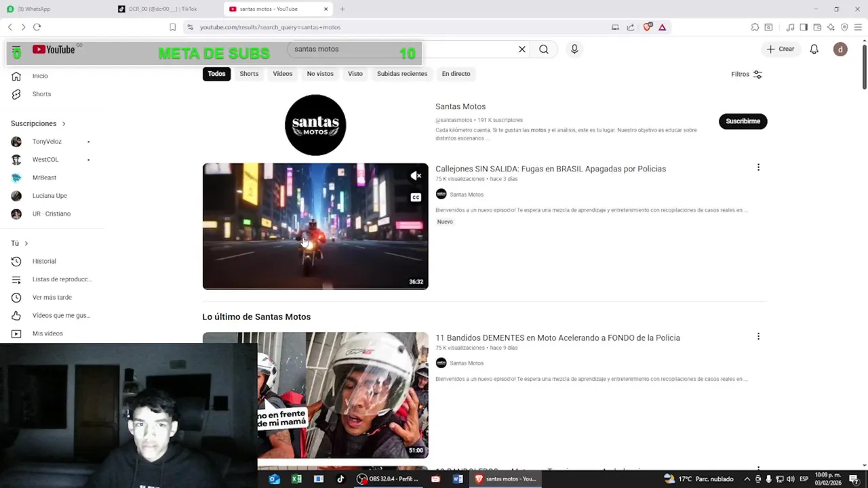Clear the search box with the X

(x=522, y=49)
